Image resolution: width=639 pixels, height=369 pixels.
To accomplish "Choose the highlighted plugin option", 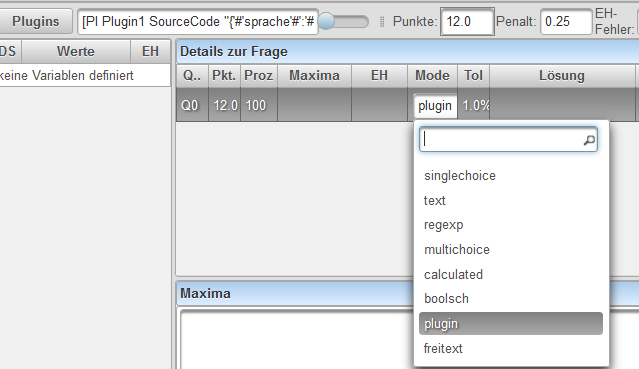I will [x=511, y=324].
